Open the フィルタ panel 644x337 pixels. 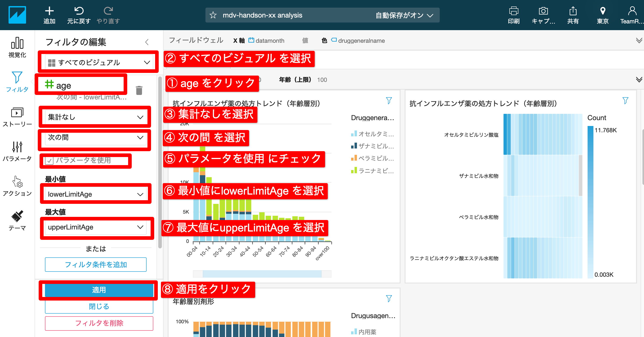17,82
